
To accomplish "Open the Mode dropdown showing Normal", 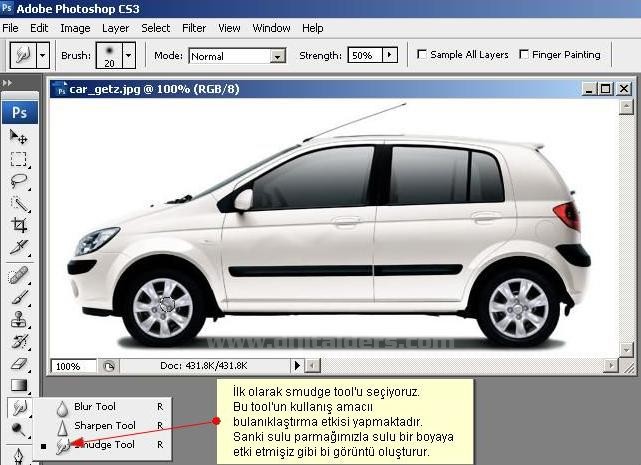I will click(237, 56).
